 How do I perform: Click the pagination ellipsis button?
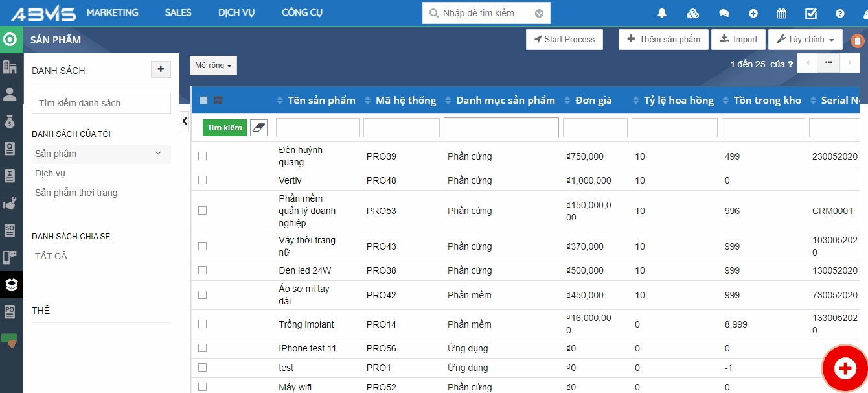coord(828,63)
